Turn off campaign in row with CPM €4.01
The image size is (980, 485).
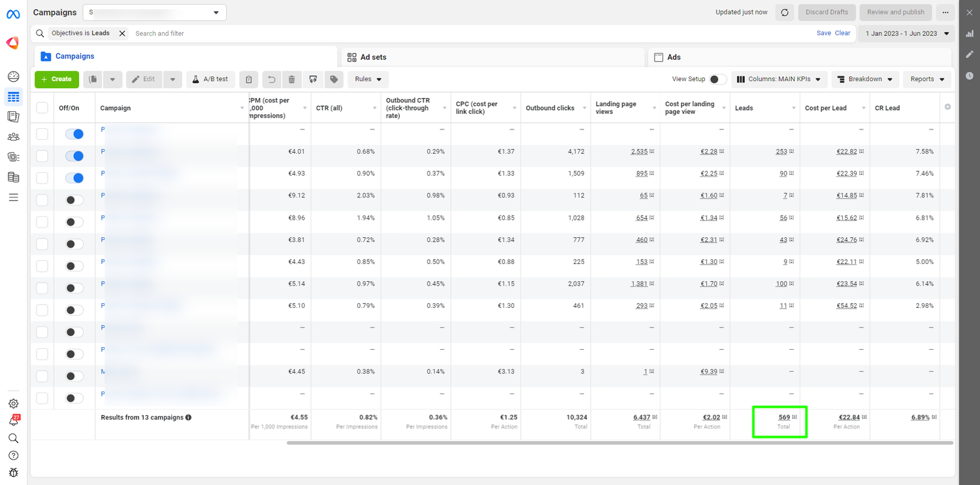click(x=74, y=156)
